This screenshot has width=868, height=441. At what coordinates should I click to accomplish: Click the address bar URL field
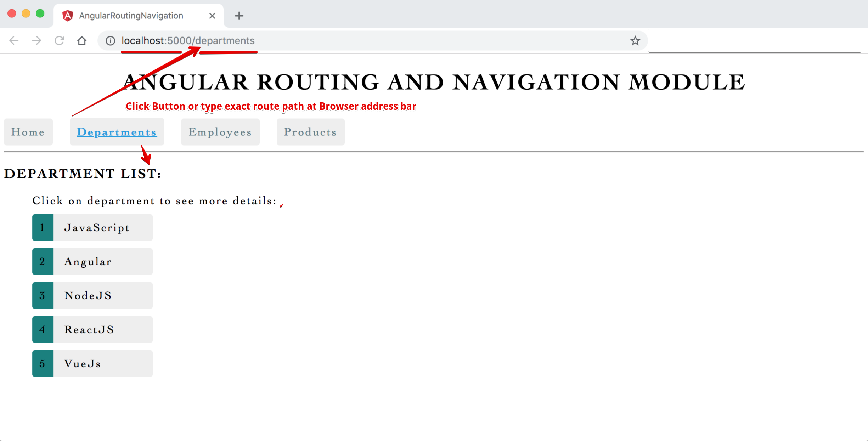point(354,41)
